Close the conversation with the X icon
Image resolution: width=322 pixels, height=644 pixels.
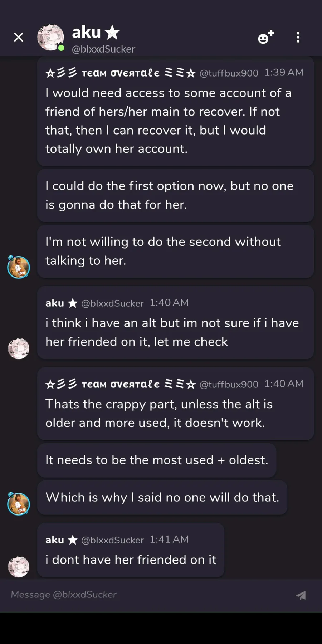point(19,37)
